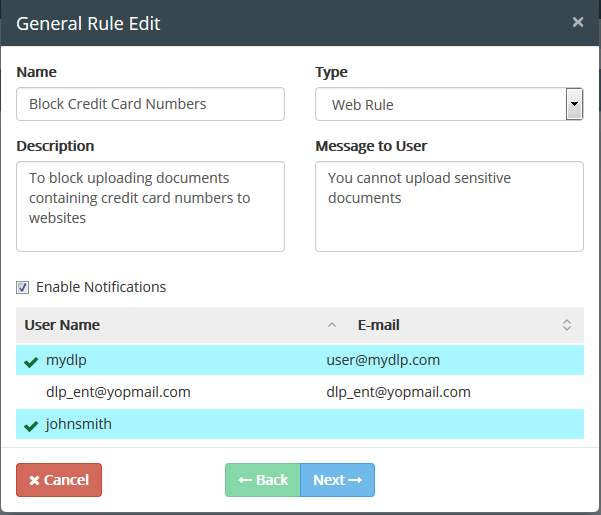Click into the Message to User text area
Viewport: 601px width, 515px height.
tap(449, 207)
